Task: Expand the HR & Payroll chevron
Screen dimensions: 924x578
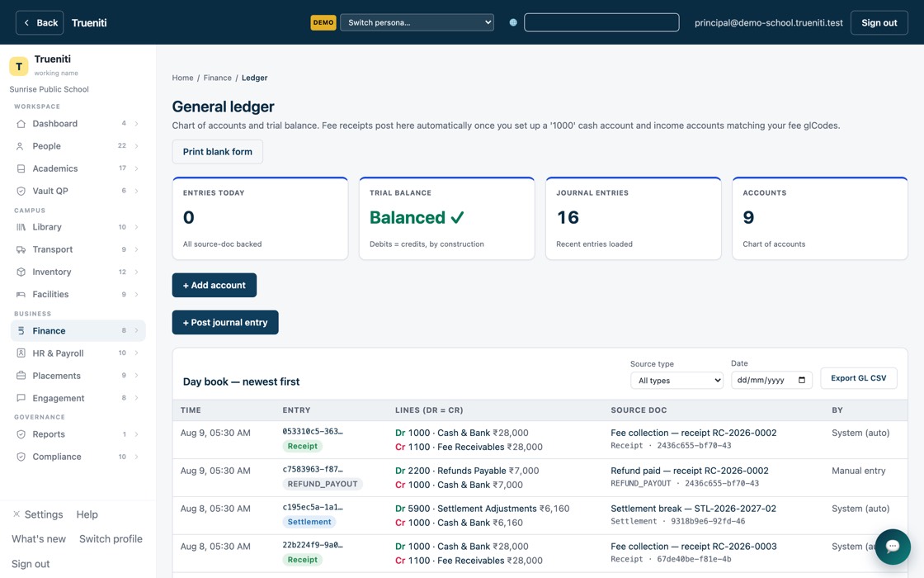Action: [x=136, y=353]
